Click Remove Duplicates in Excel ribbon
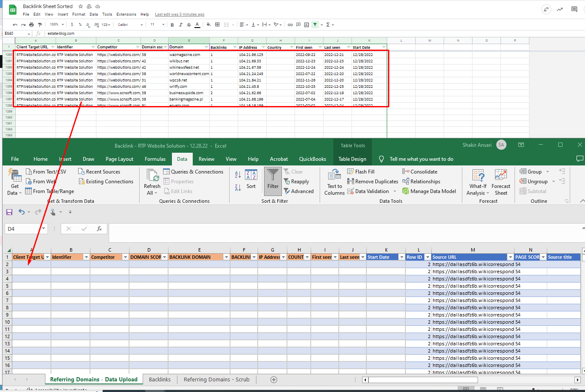The width and height of the screenshot is (585, 392). click(x=373, y=182)
